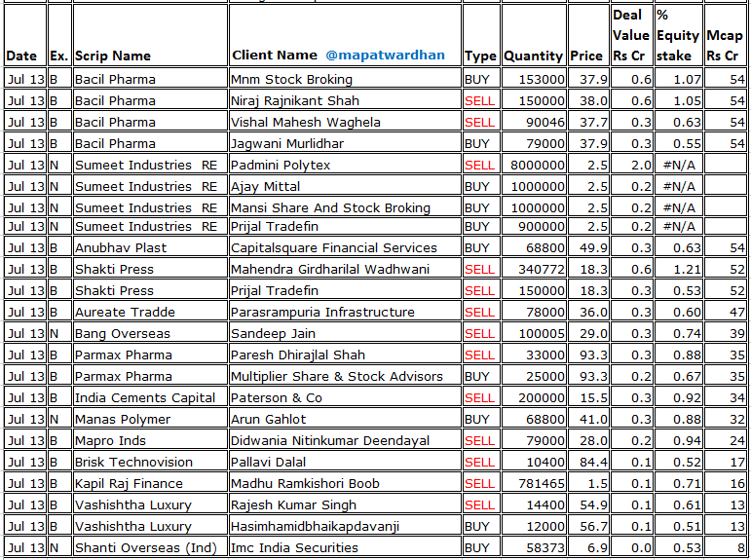Viewport: 751px width, 560px height.
Task: Click the Deal Value Rs Cr header
Action: pyautogui.click(x=631, y=35)
